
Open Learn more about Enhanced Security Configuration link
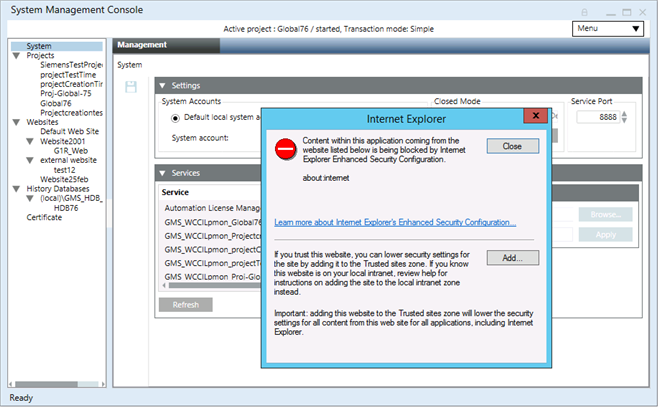point(395,222)
